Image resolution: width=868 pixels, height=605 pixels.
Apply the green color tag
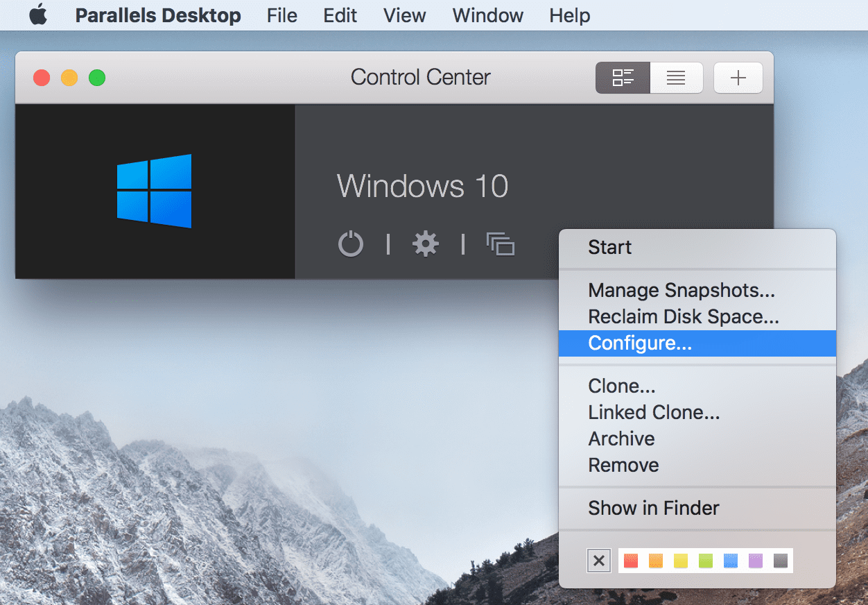pos(706,561)
